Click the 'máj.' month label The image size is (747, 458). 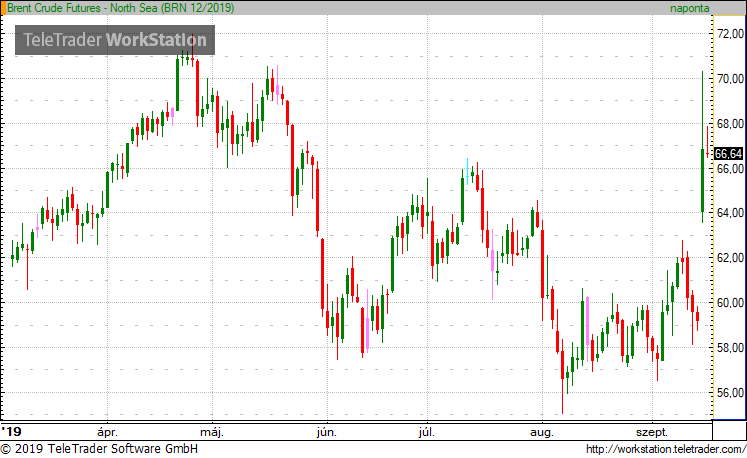212,432
